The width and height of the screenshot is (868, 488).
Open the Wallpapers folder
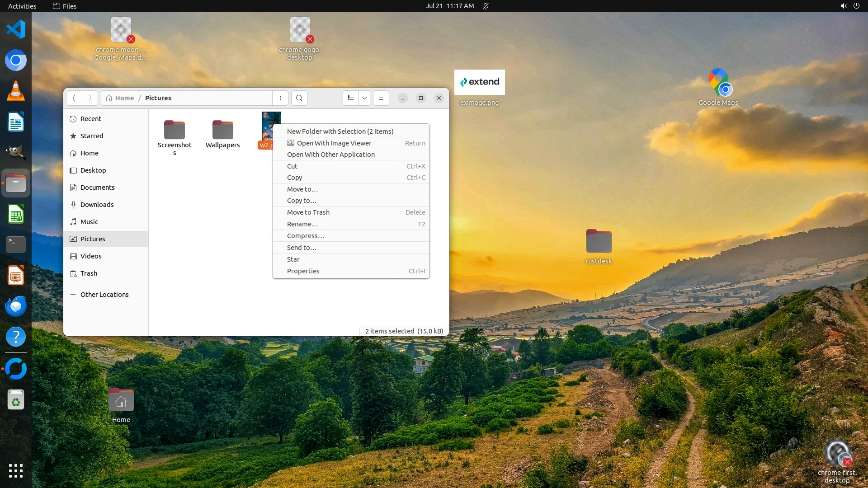pos(222,131)
